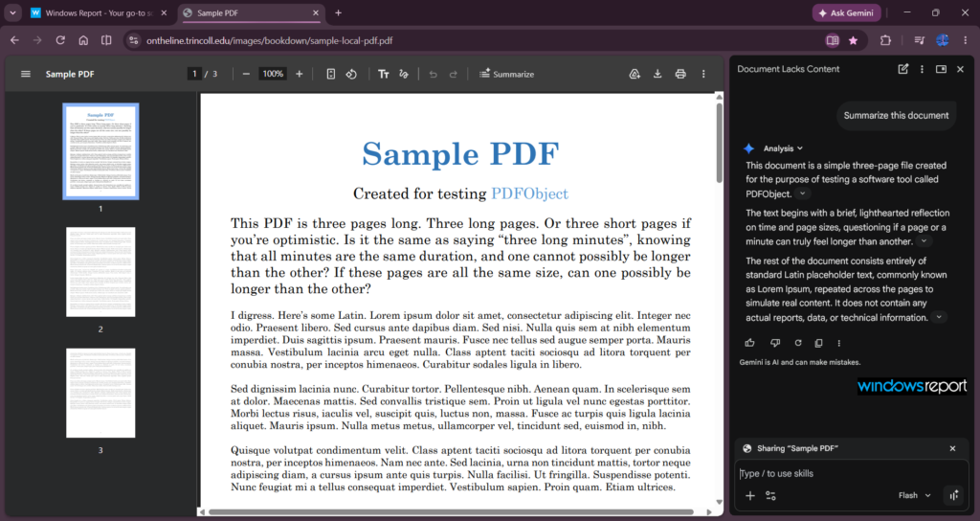Screen dimensions: 980x521
Task: Rotate the PDF counterclockwise
Action: [351, 74]
